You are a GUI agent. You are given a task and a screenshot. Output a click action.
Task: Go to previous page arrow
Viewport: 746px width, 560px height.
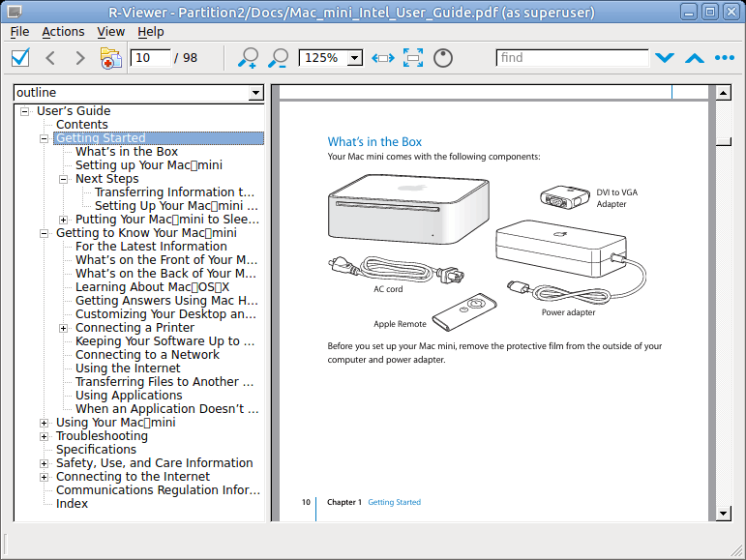50,58
